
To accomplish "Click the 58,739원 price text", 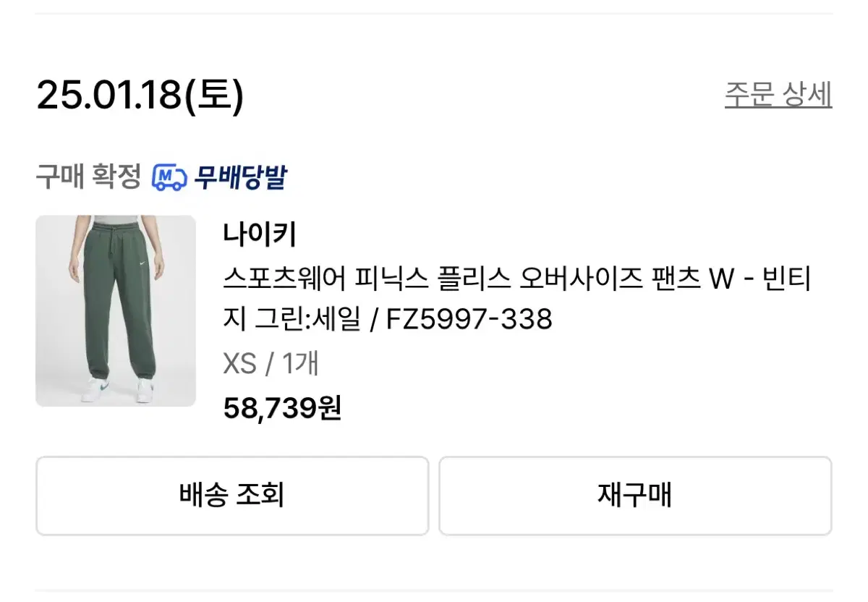I will [x=283, y=407].
